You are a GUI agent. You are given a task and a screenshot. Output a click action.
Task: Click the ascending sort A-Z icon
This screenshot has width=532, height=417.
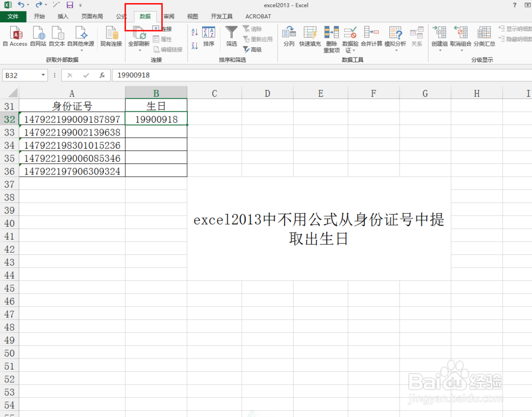point(194,32)
